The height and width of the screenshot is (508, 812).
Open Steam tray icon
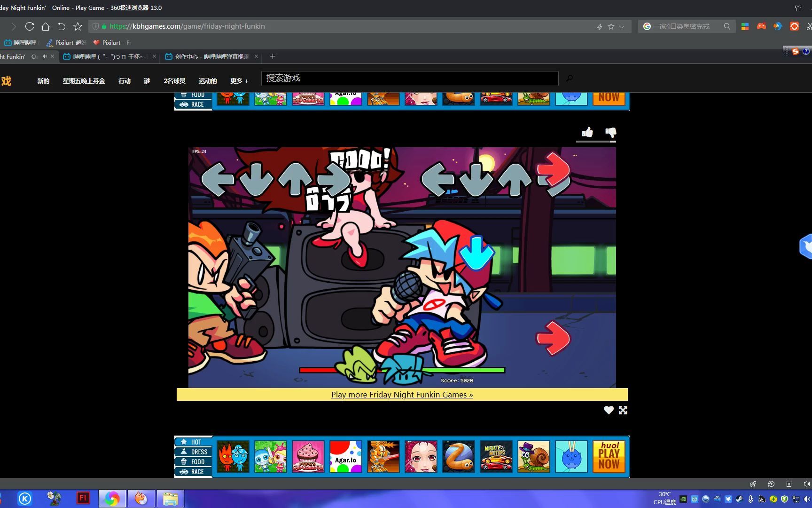coord(739,499)
